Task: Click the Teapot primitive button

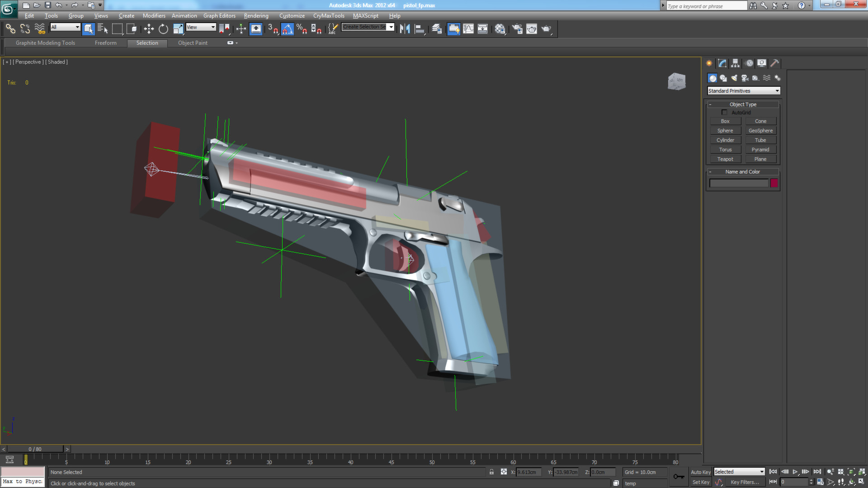Action: coord(725,159)
